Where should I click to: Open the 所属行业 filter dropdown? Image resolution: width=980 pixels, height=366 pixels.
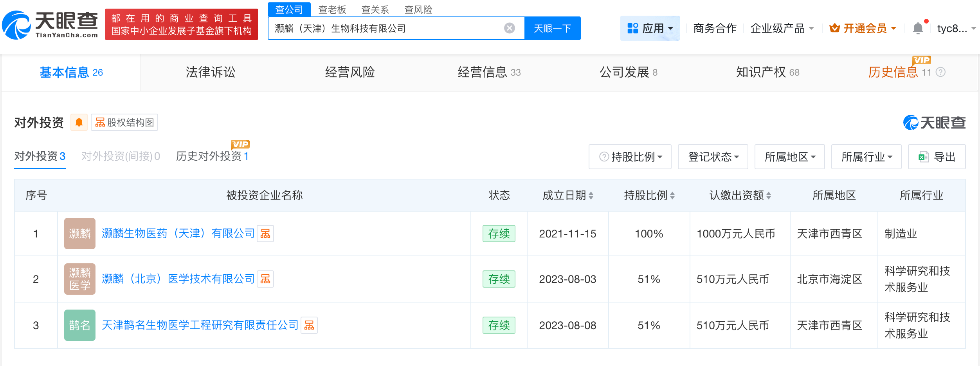867,157
